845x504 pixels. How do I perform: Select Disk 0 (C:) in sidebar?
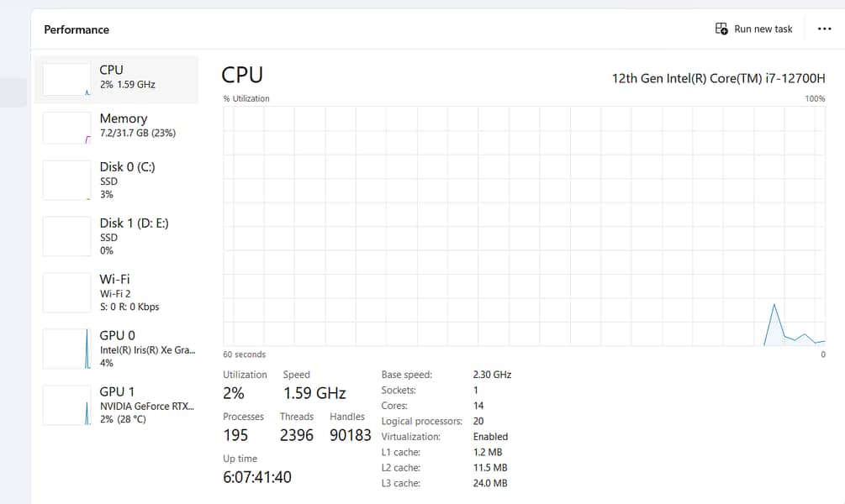tap(127, 167)
